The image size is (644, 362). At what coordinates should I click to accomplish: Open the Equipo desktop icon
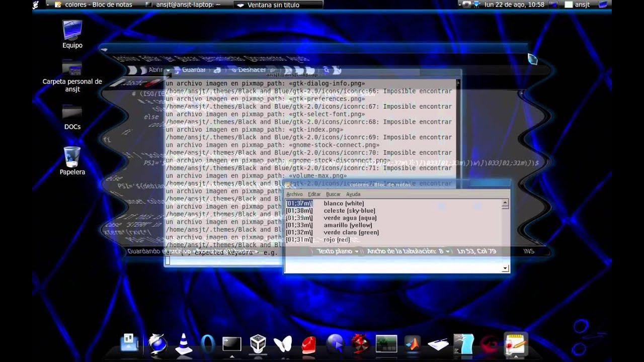tap(72, 34)
